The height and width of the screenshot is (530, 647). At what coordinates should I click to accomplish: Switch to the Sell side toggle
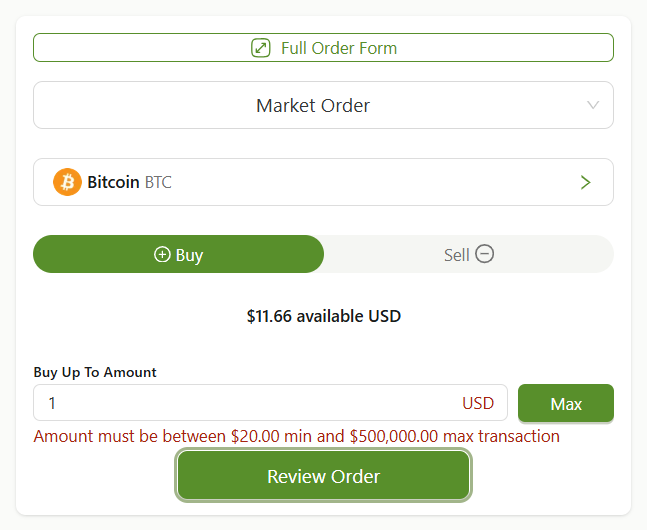469,254
